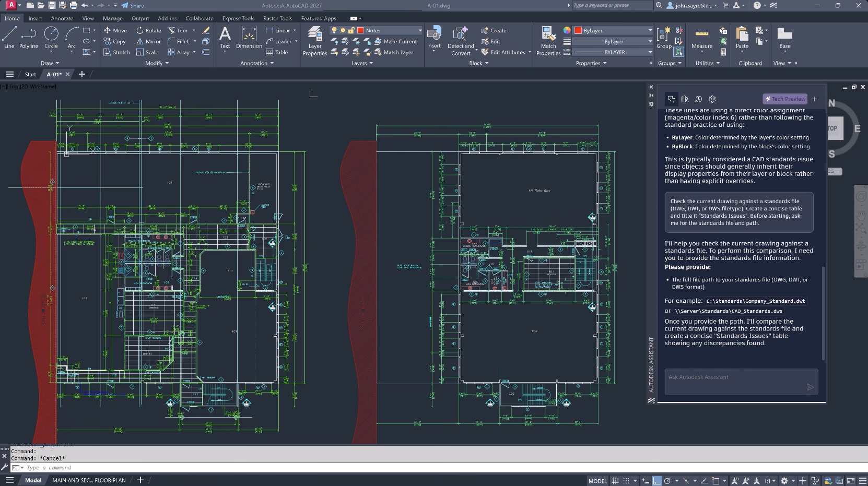Activate the Rotate command
Screen dimensions: 868x486
(149, 30)
